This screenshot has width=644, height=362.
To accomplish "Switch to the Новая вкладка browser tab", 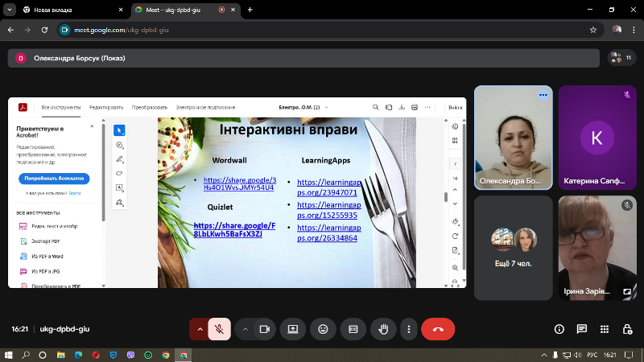I will 73,10.
